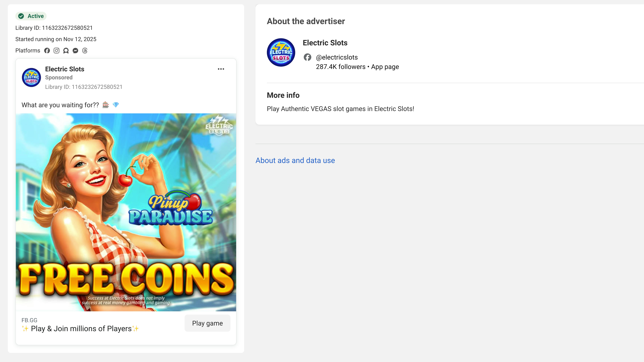Click the Sponsored label in the ad
This screenshot has height=362, width=644.
(x=59, y=77)
